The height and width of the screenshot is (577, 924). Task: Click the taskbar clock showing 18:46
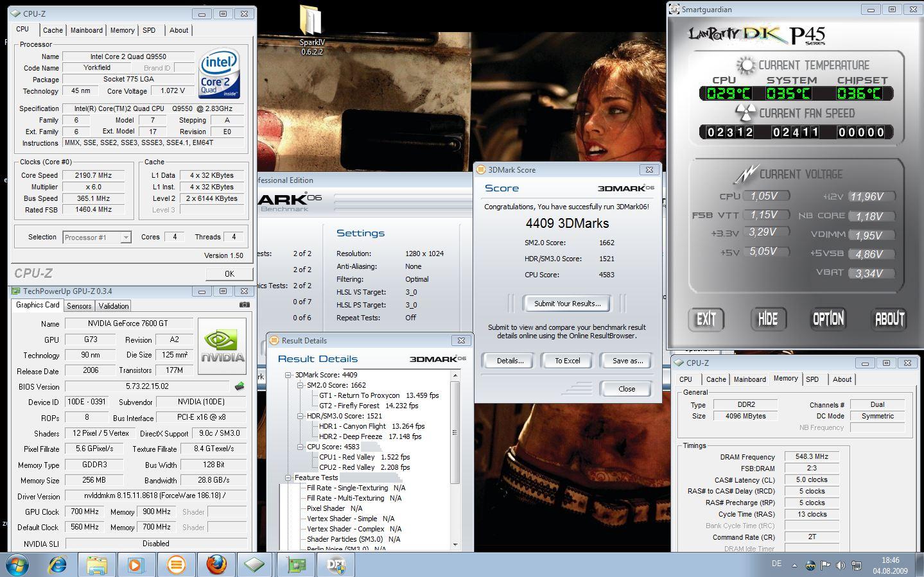coord(890,565)
